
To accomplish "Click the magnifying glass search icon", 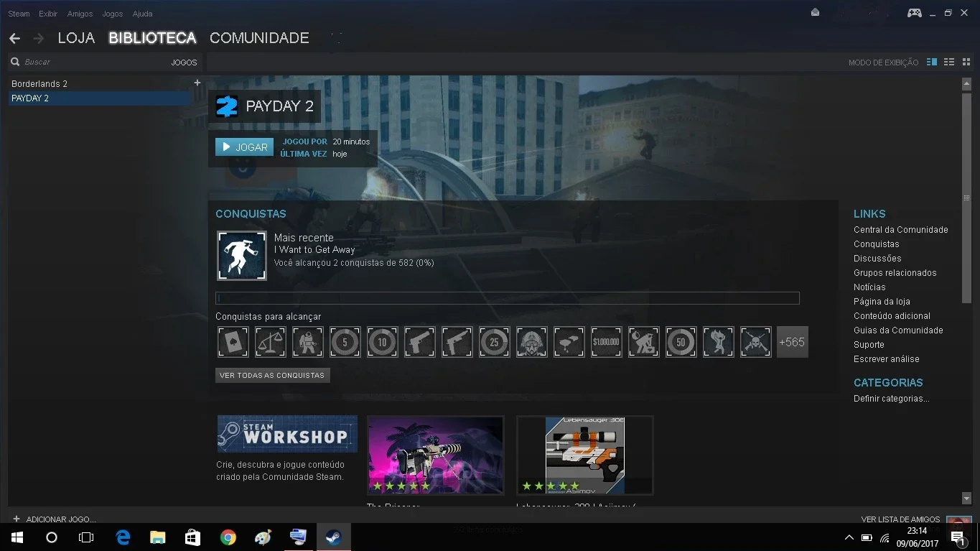I will (15, 62).
